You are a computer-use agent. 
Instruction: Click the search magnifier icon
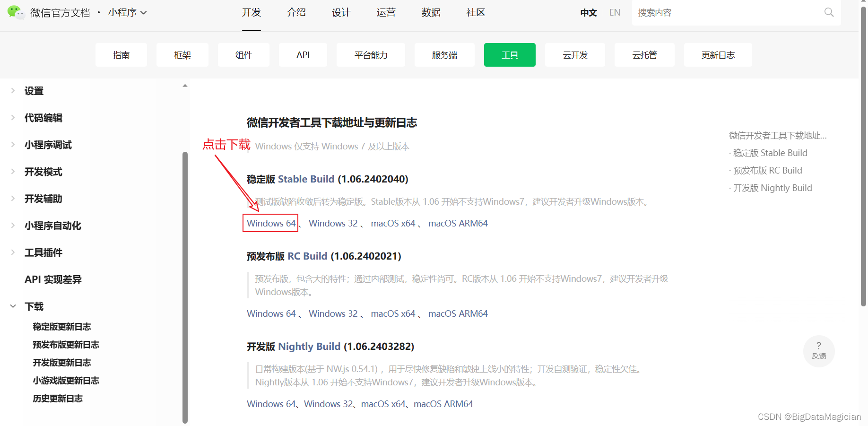pyautogui.click(x=829, y=12)
